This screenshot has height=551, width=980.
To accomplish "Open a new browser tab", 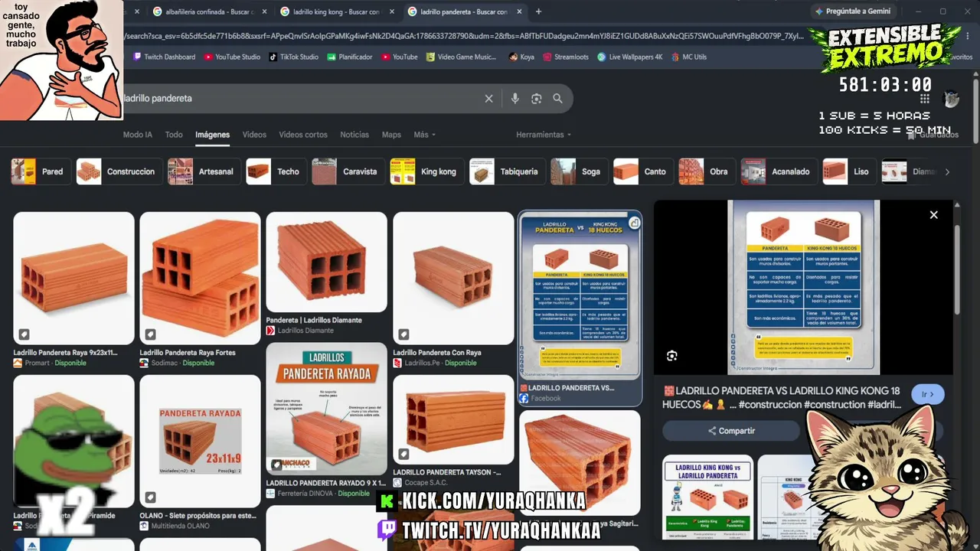I will coord(538,11).
